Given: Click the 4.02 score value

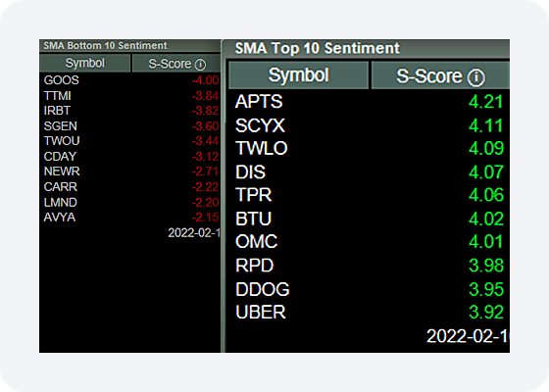Looking at the screenshot, I should pyautogui.click(x=486, y=219).
